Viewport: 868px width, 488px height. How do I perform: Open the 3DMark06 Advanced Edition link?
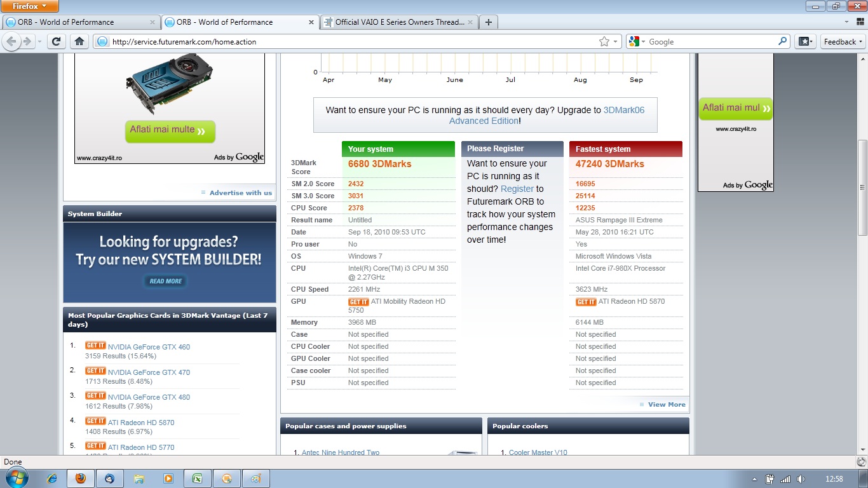(x=546, y=116)
